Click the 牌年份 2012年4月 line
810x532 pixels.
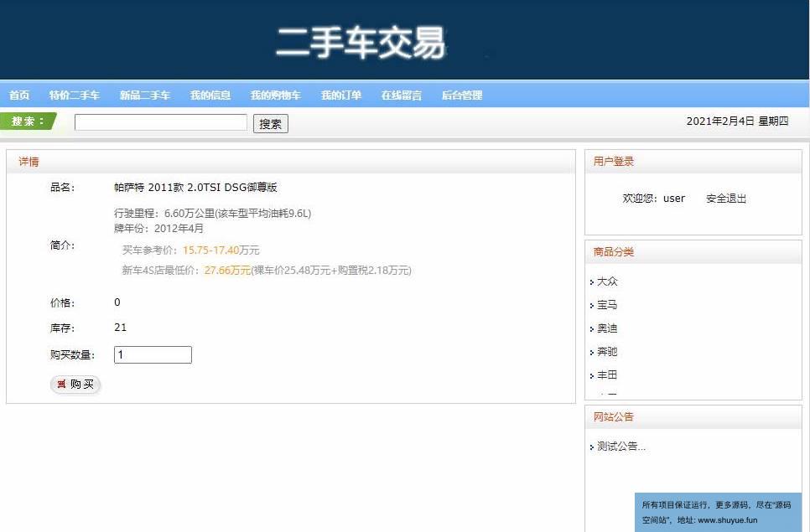click(158, 228)
